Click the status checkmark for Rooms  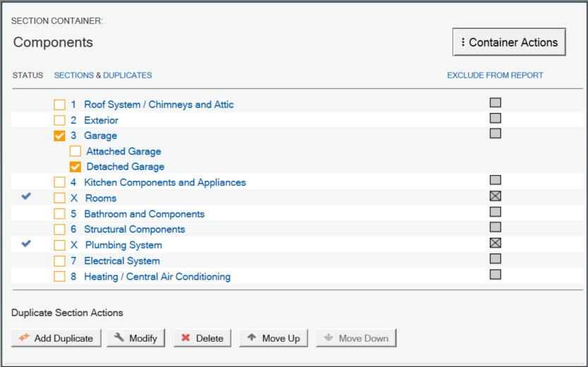point(26,196)
